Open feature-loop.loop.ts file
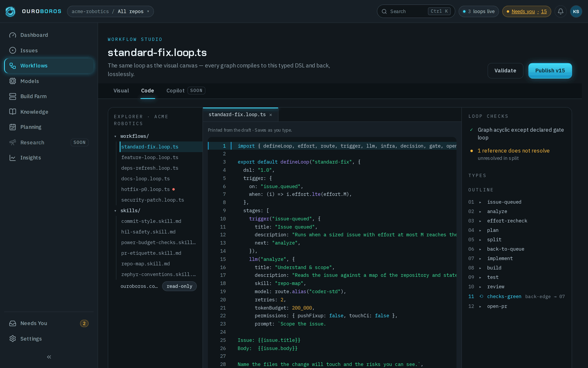588x368 pixels. (x=161, y=157)
